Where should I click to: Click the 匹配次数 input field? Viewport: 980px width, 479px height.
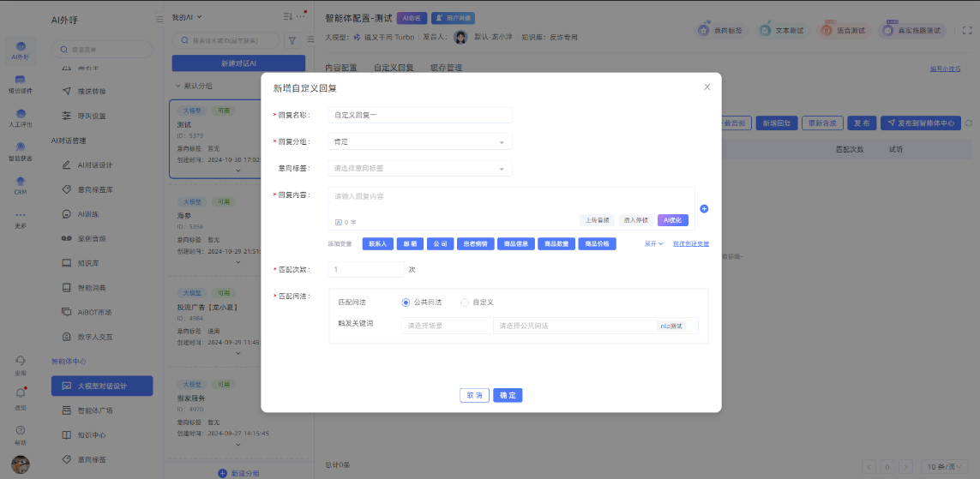[x=366, y=269]
